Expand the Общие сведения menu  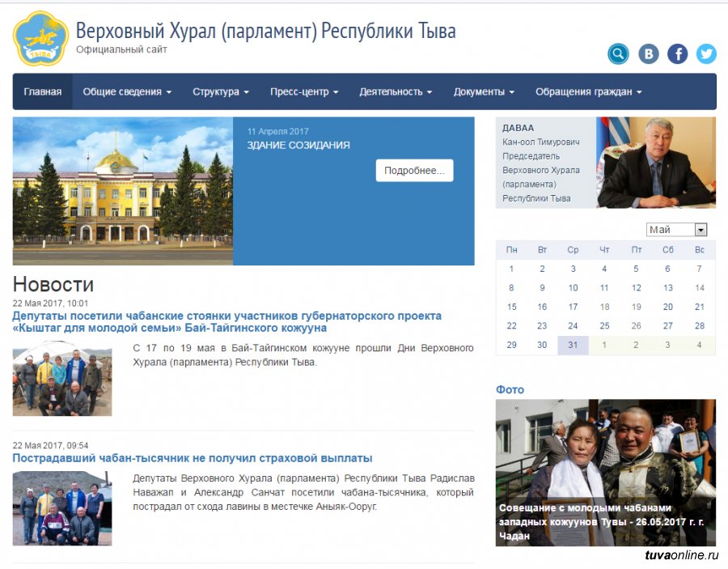point(127,91)
